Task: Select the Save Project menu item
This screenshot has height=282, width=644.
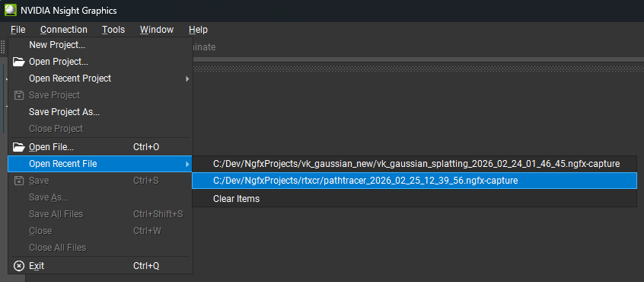Action: (100, 95)
